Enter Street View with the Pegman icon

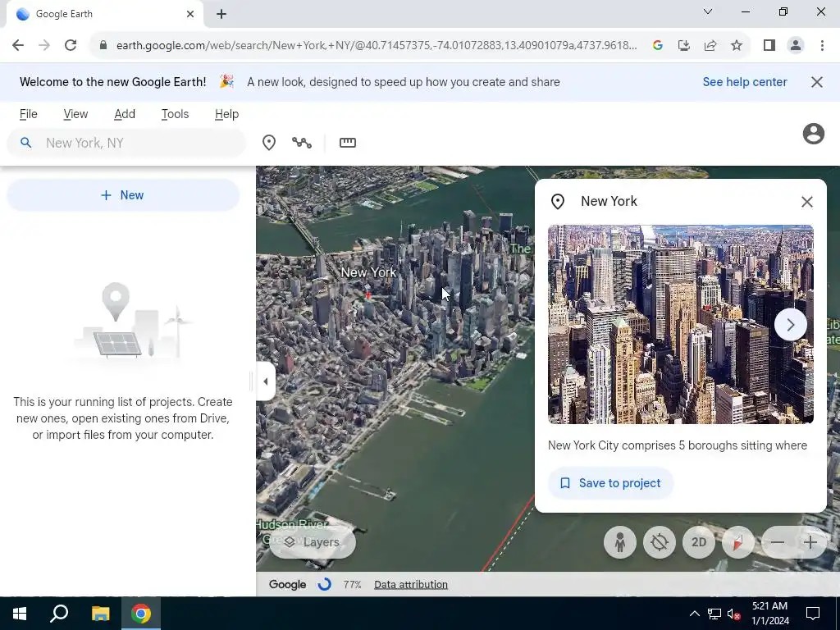pos(620,542)
